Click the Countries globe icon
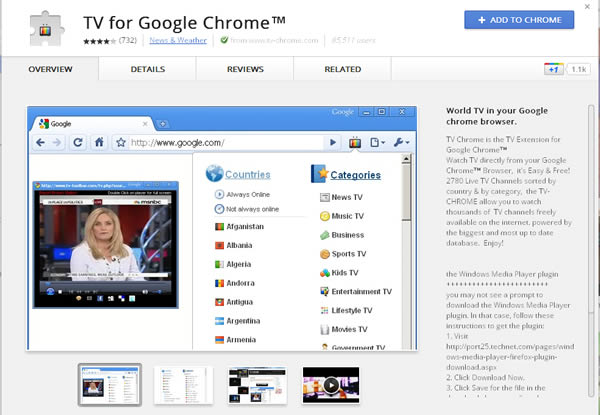The height and width of the screenshot is (415, 600). pos(214,174)
